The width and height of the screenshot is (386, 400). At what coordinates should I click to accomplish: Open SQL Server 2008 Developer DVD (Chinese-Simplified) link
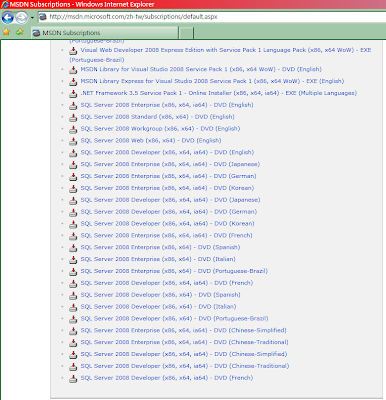184,354
